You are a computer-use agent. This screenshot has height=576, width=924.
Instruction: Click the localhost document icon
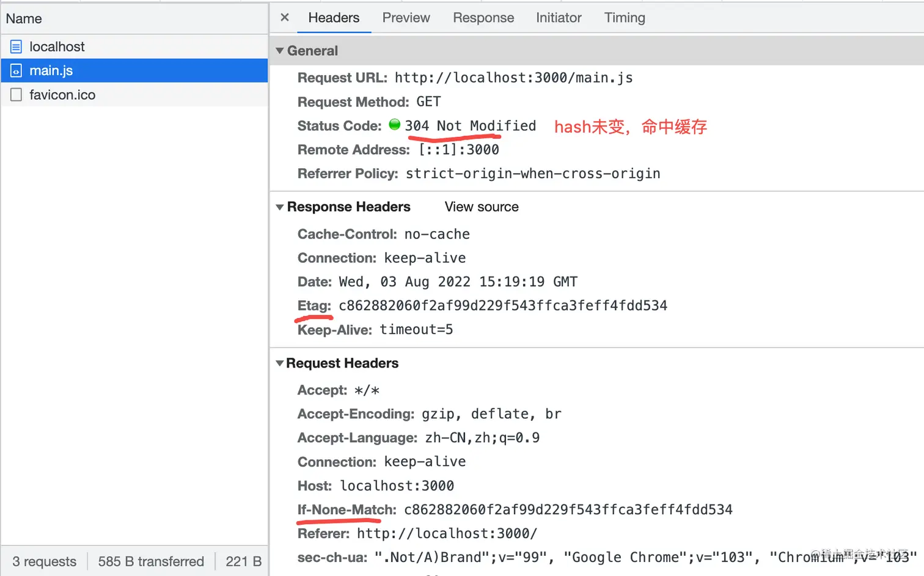[x=16, y=46]
